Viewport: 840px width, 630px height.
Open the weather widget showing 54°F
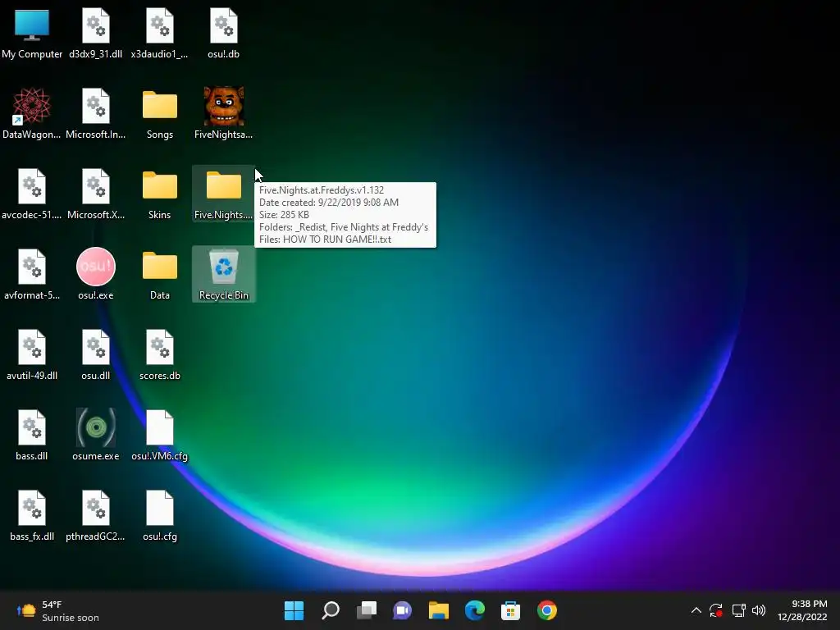[58, 610]
